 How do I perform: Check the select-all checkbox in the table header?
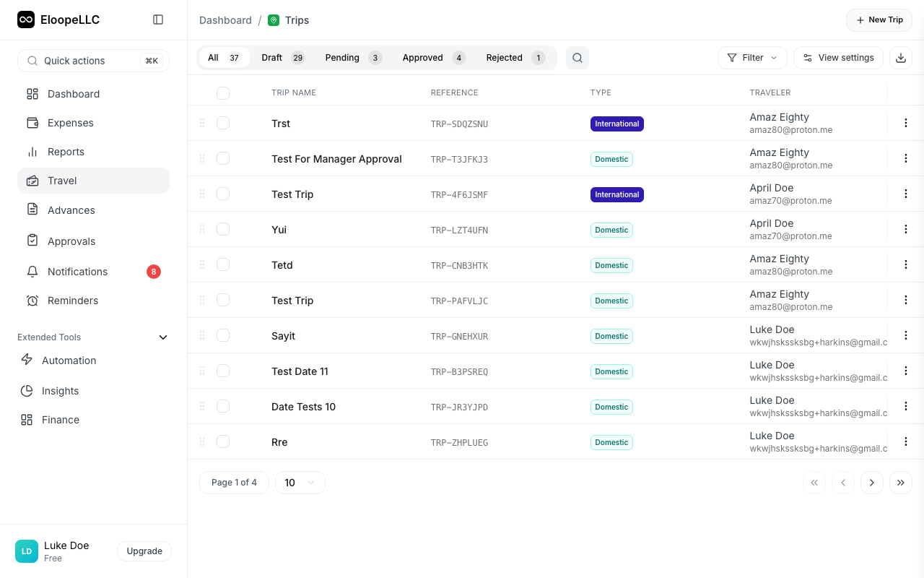click(x=223, y=93)
